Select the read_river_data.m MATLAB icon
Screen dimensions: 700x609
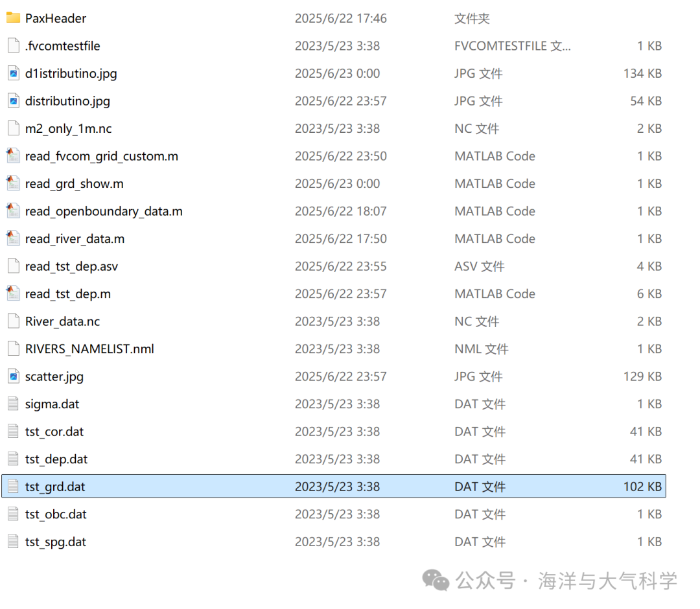pos(13,238)
